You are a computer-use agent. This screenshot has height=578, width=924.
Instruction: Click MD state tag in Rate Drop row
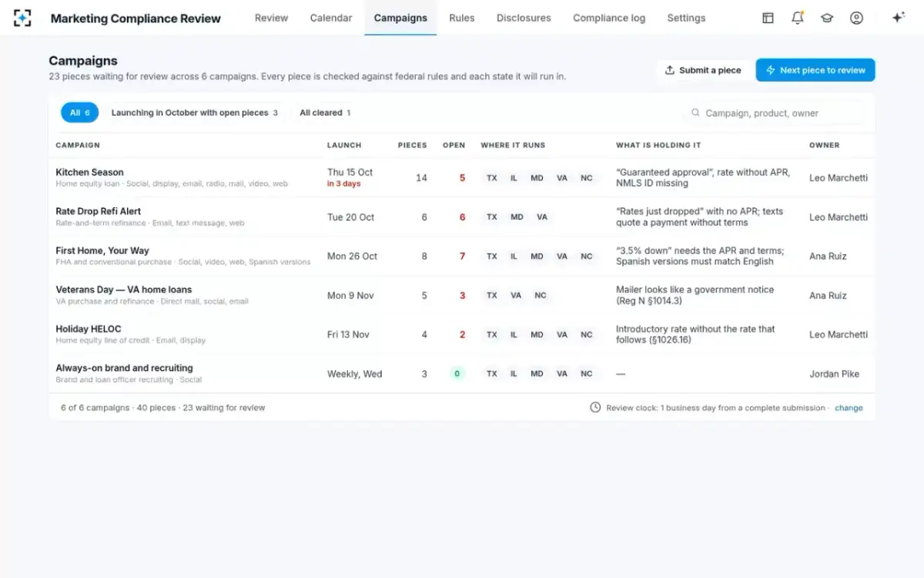tap(517, 217)
